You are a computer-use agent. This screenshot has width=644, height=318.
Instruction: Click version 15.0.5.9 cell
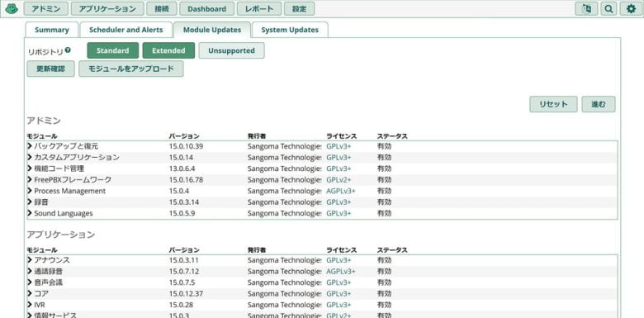(x=182, y=213)
